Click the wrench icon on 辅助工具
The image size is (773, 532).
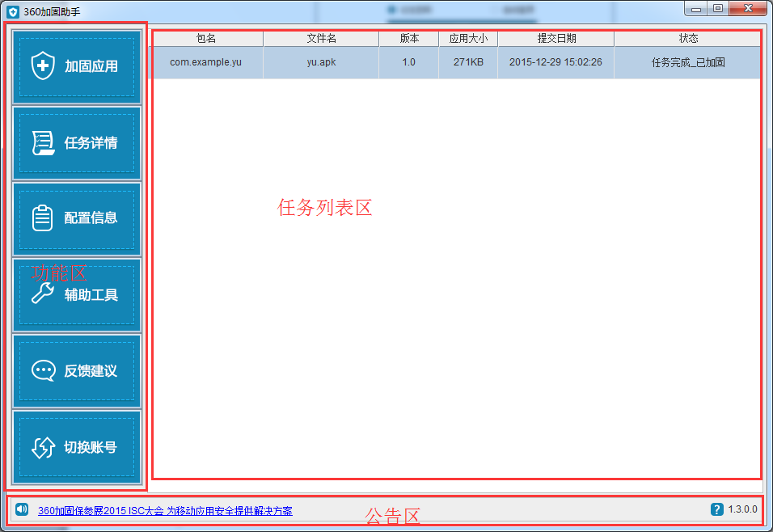coord(43,293)
